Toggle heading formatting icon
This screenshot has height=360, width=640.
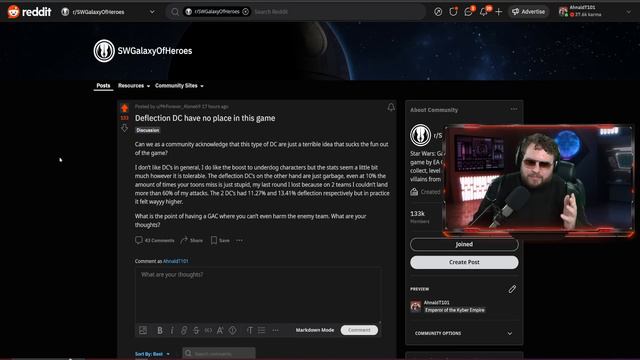coord(249,330)
